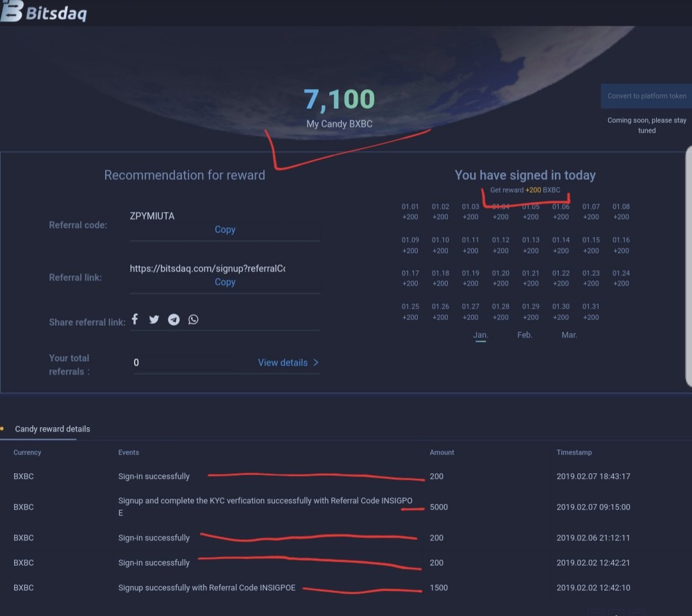Click the Bitsdaq logo

click(x=44, y=12)
